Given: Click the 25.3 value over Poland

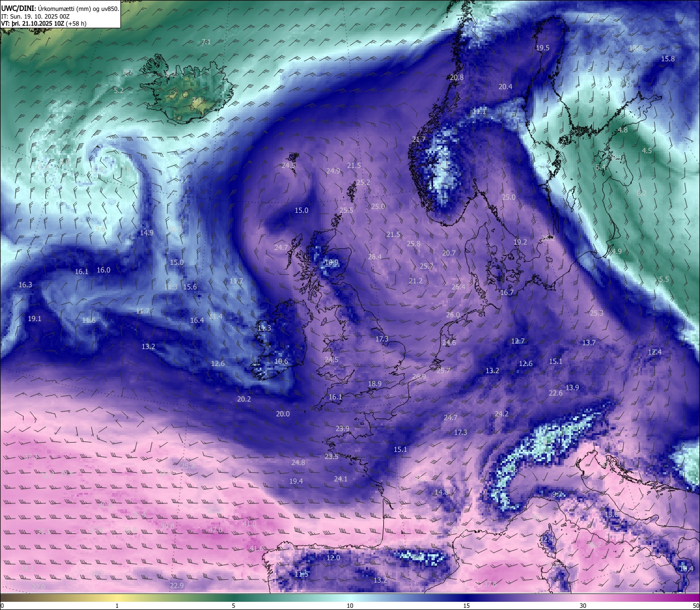Looking at the screenshot, I should 597,313.
